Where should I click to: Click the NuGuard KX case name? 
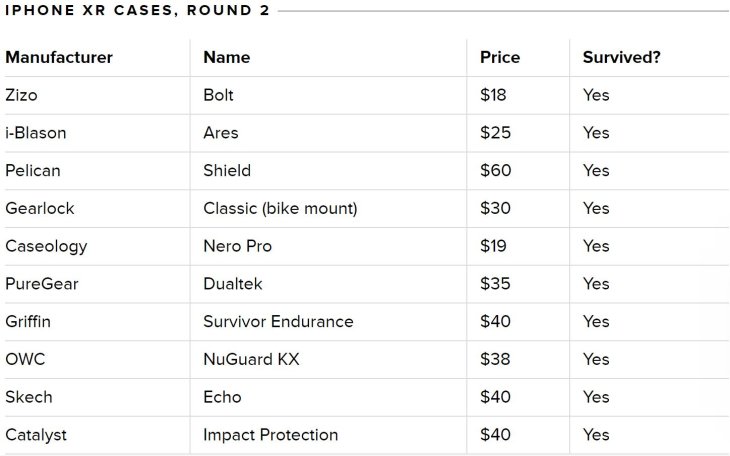click(251, 359)
